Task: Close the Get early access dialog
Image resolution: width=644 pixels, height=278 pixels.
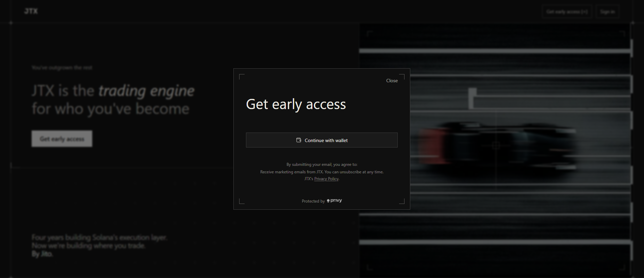Action: click(392, 81)
